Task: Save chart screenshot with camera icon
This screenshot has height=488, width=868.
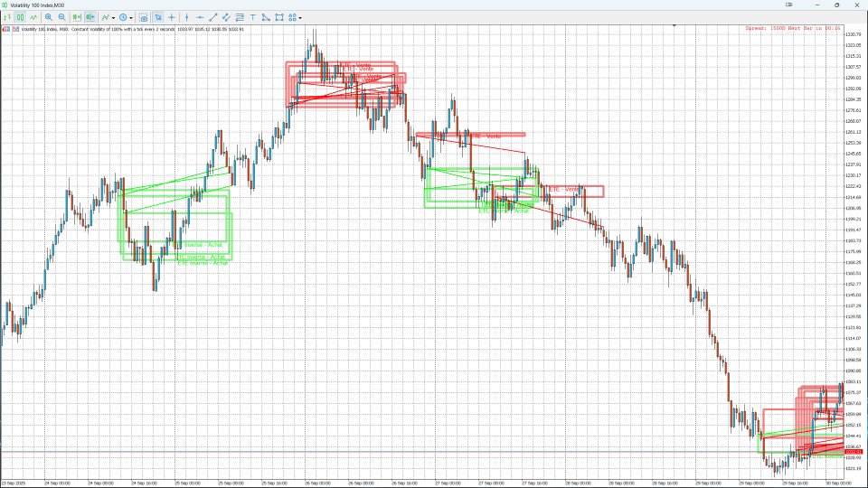Action: coord(144,18)
